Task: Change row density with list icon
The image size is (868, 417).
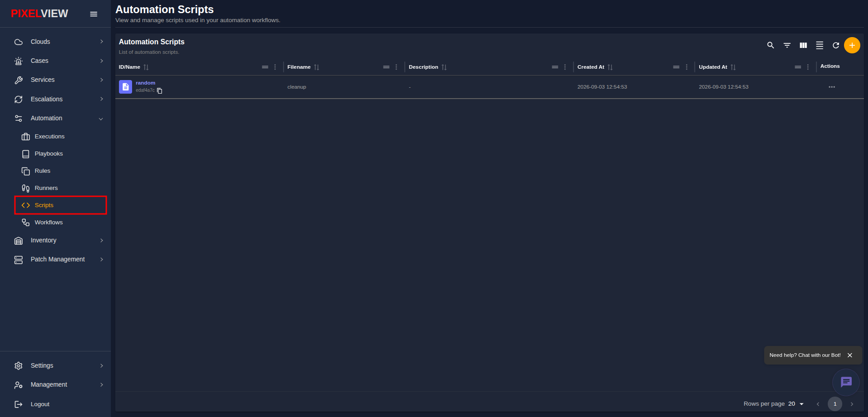Action: (820, 45)
